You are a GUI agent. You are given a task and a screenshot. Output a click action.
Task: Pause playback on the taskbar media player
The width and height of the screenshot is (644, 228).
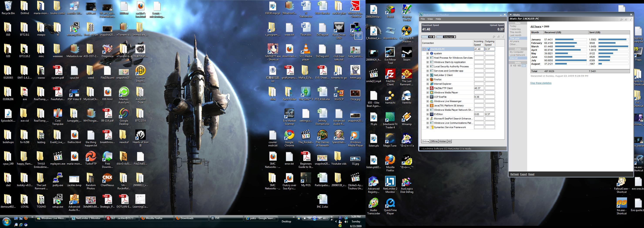point(315,218)
